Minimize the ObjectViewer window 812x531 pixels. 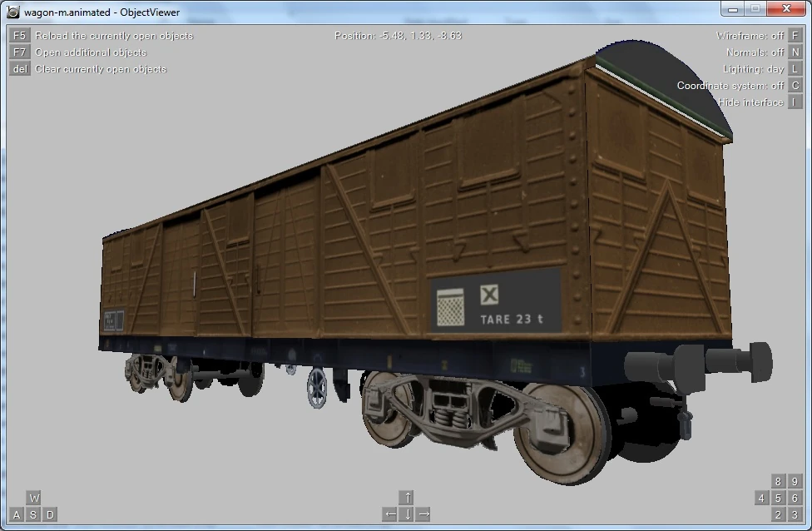point(732,9)
